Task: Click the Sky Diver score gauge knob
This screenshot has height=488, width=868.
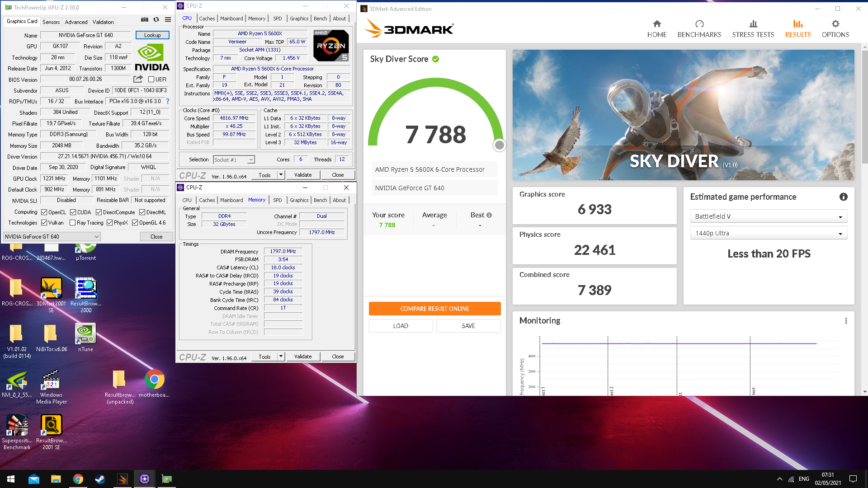Action: coord(499,145)
